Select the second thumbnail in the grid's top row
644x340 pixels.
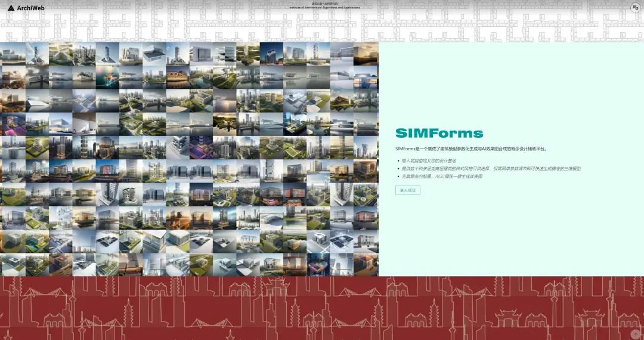[x=36, y=53]
